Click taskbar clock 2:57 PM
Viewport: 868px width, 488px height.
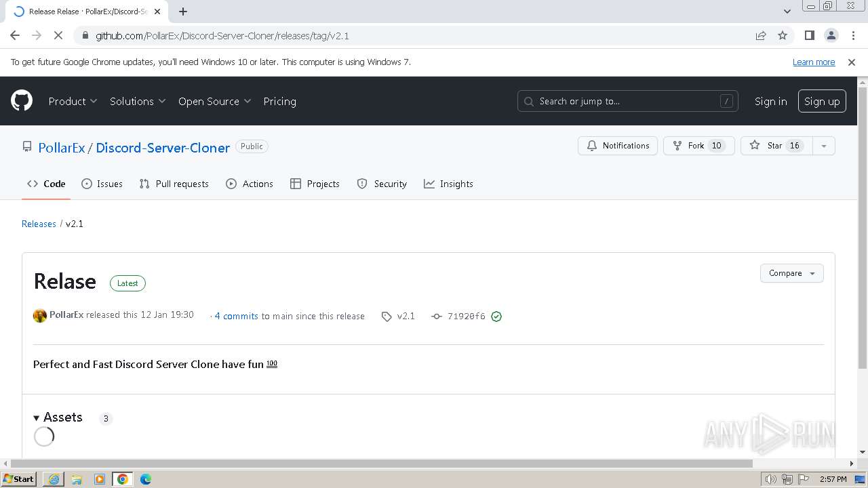click(x=833, y=479)
